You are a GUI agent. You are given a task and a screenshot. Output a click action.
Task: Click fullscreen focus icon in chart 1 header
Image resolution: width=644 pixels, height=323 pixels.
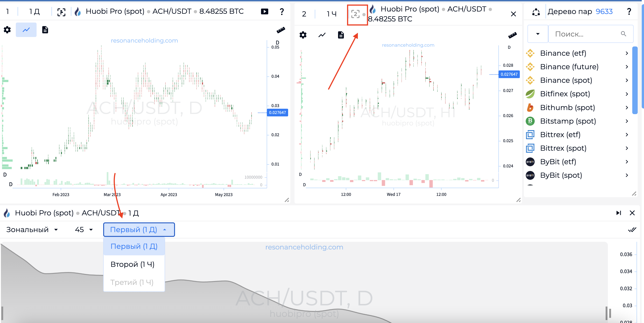pyautogui.click(x=61, y=12)
